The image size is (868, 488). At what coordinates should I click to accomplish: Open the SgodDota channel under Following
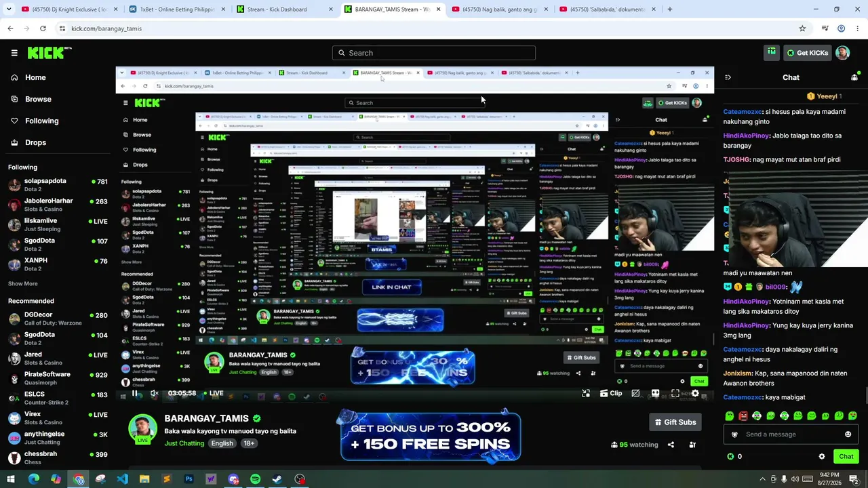click(58, 244)
